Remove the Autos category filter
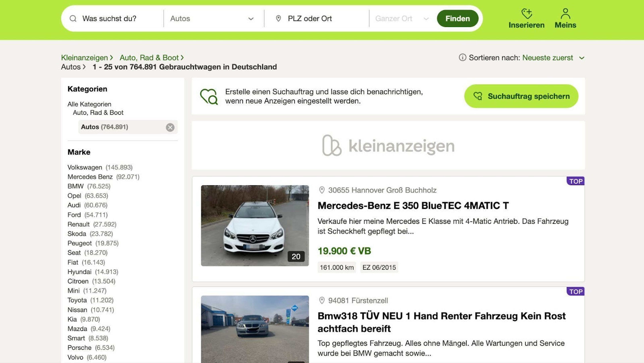This screenshot has width=644, height=363. coord(170,127)
